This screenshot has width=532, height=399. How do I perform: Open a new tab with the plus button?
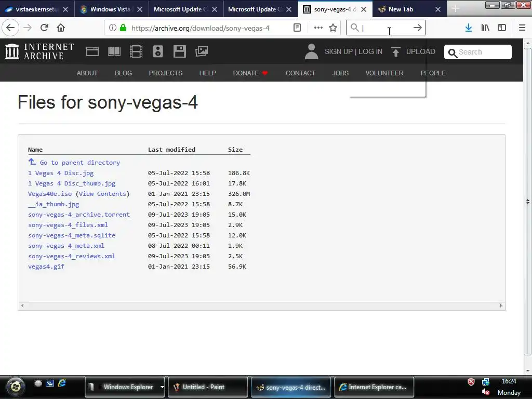point(456,9)
